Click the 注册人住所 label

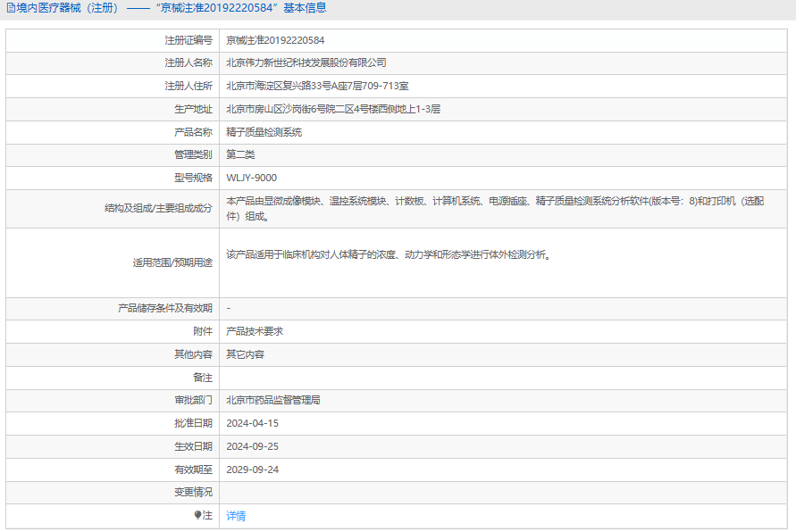[x=189, y=87]
